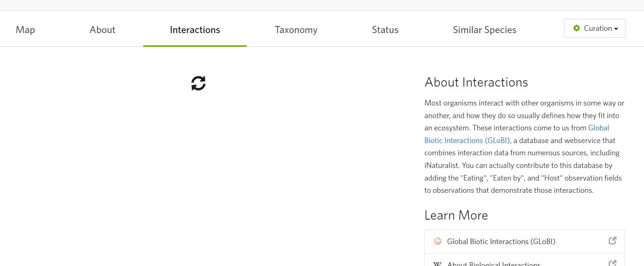Switch to the About tab
Screen dimensions: 644x266
pos(102,30)
